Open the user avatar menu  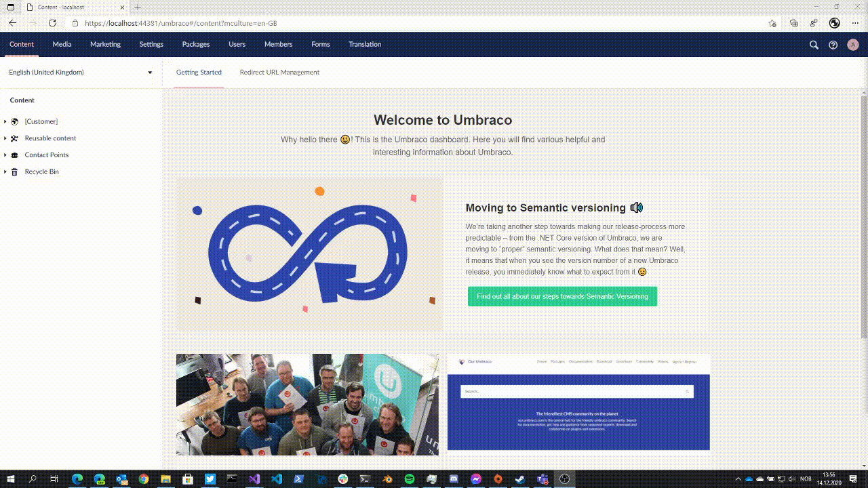click(x=853, y=45)
